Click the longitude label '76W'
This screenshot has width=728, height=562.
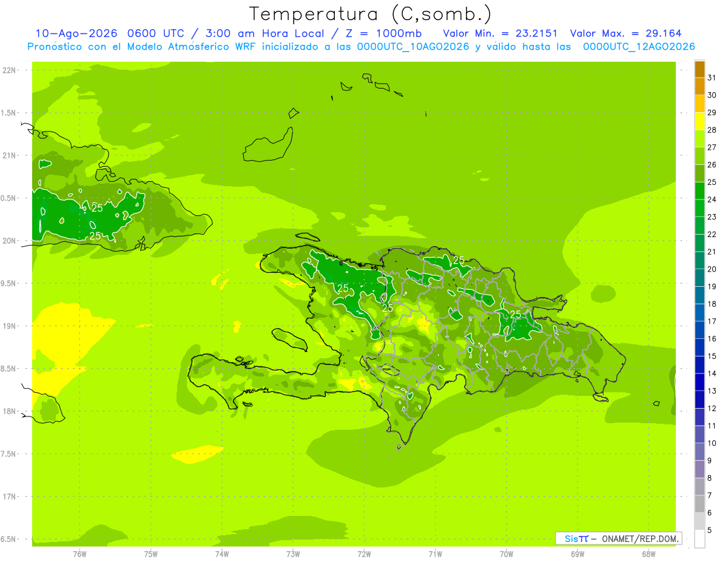point(79,554)
